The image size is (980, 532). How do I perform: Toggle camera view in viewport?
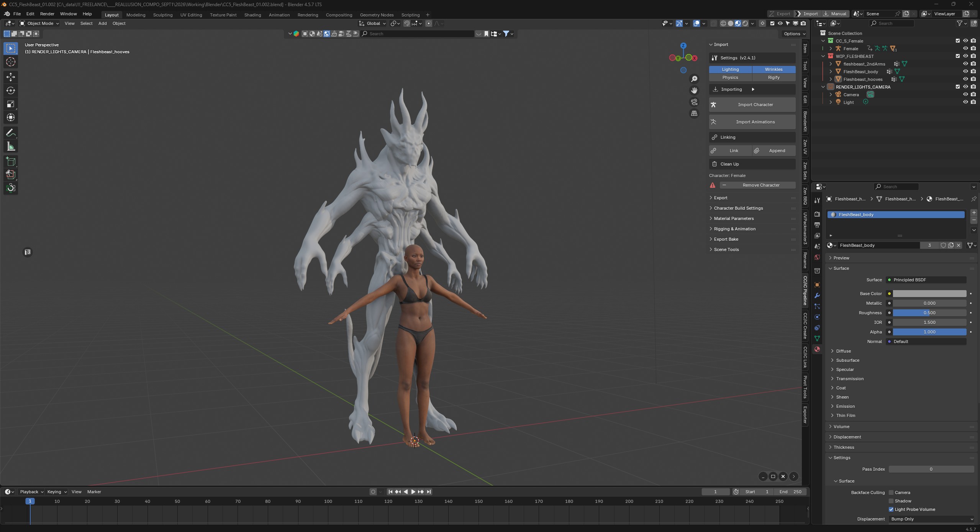(x=694, y=102)
